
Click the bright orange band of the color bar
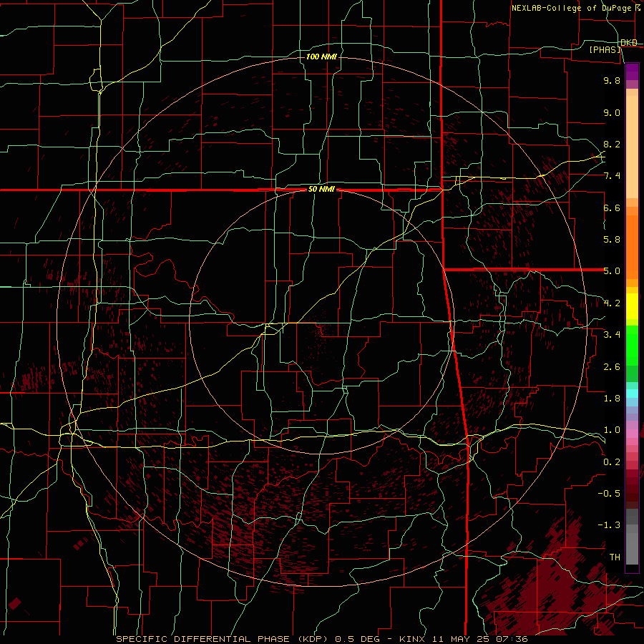click(x=632, y=247)
